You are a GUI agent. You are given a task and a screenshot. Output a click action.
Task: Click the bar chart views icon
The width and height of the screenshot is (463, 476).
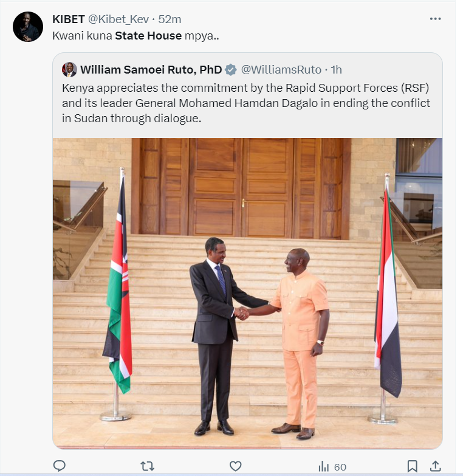324,467
